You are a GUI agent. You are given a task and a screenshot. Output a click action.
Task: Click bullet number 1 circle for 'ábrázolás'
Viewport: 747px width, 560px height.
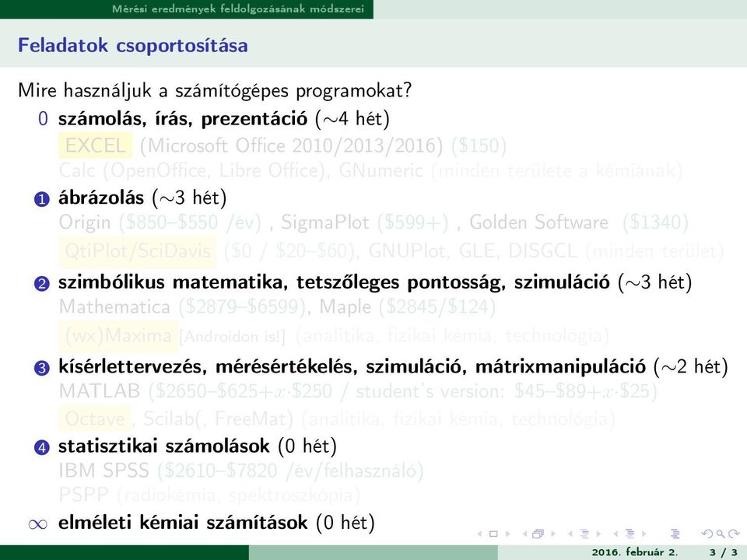pos(42,199)
